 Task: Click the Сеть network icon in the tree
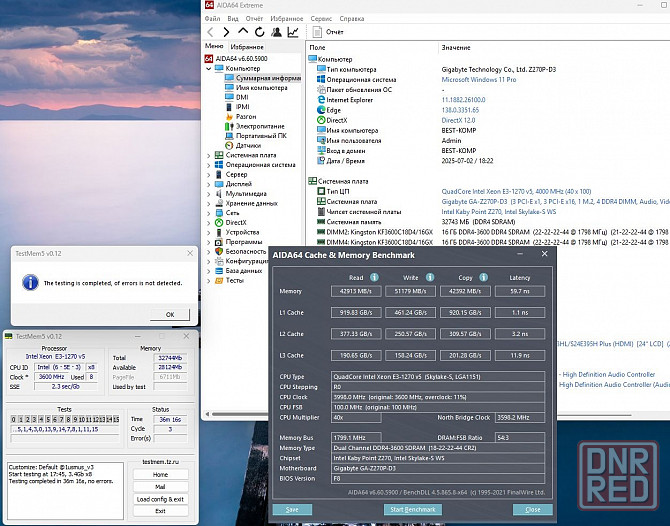pos(219,213)
